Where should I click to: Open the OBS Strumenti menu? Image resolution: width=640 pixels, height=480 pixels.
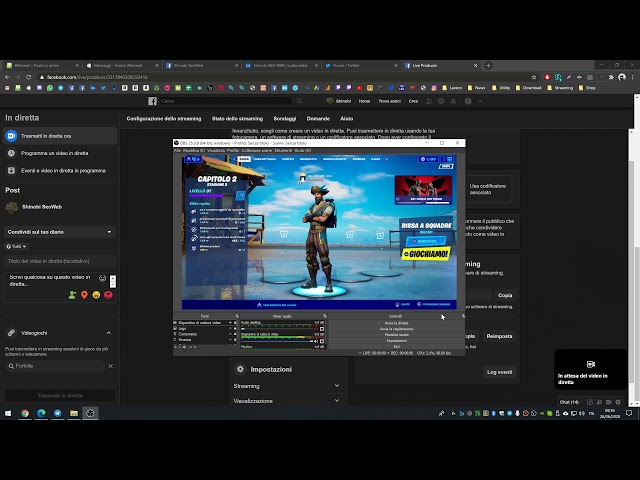(283, 150)
